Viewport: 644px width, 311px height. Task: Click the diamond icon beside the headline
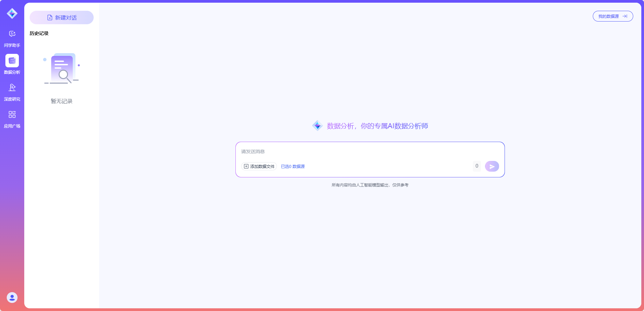pos(317,126)
